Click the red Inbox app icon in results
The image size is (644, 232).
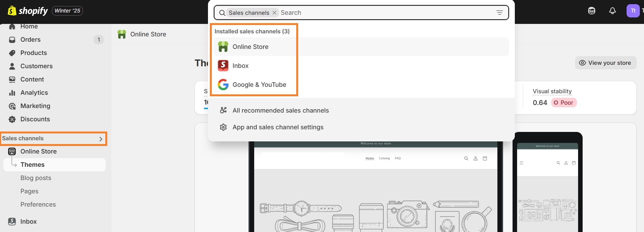pyautogui.click(x=223, y=66)
